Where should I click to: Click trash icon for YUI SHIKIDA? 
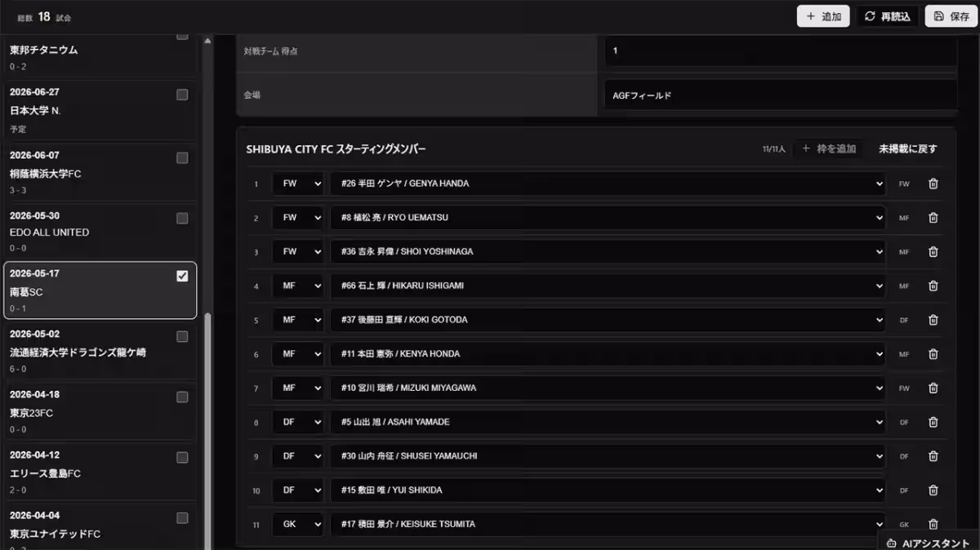coord(933,490)
